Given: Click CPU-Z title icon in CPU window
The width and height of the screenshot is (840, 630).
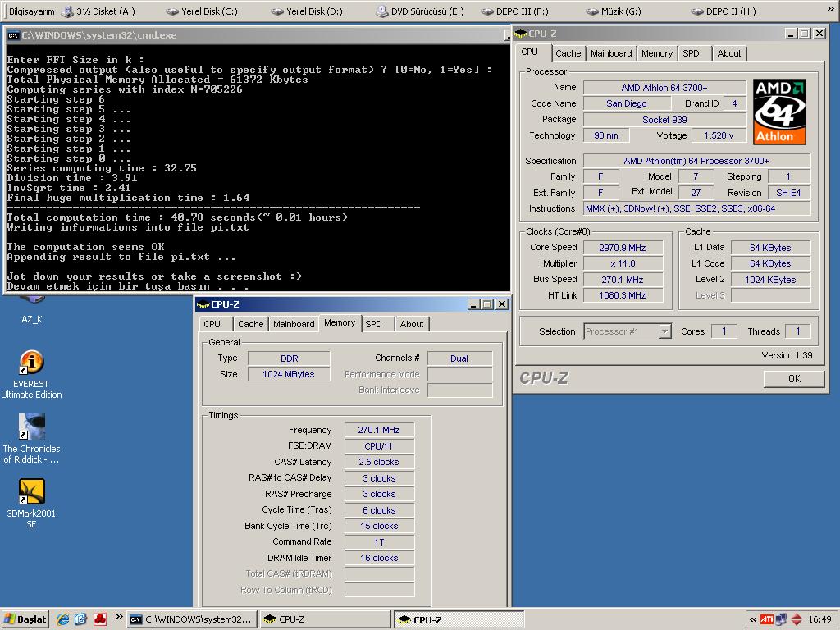Looking at the screenshot, I should point(521,34).
